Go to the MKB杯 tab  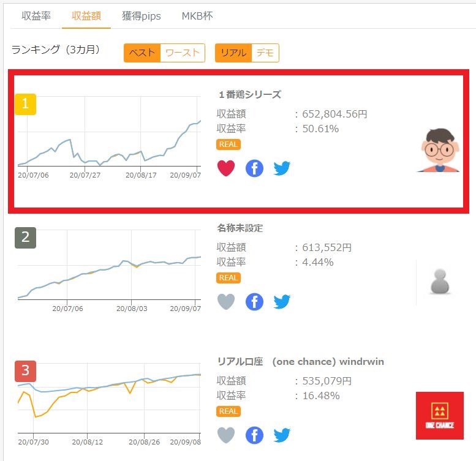pos(197,16)
